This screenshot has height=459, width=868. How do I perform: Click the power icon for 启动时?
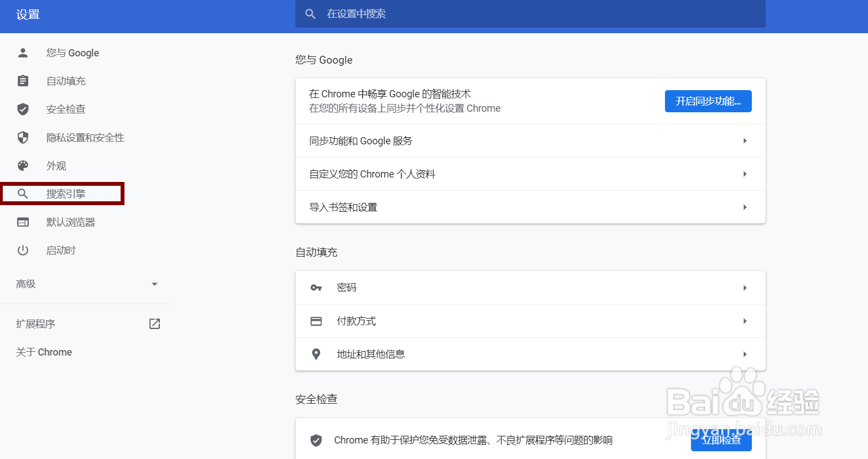click(23, 250)
